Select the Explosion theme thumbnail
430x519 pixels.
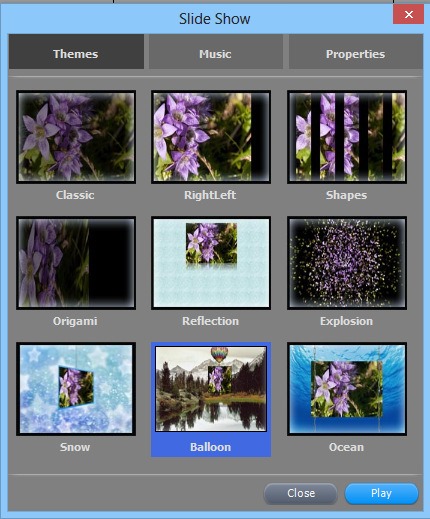tap(347, 263)
